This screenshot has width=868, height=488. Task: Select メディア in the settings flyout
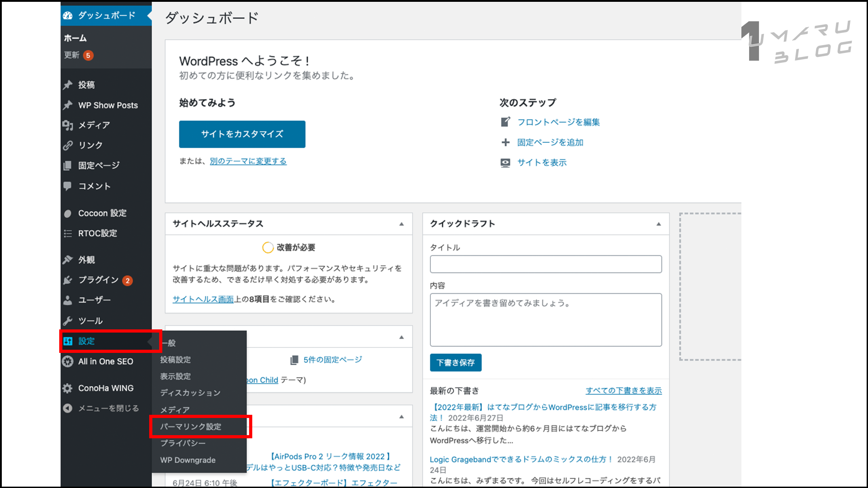point(175,410)
